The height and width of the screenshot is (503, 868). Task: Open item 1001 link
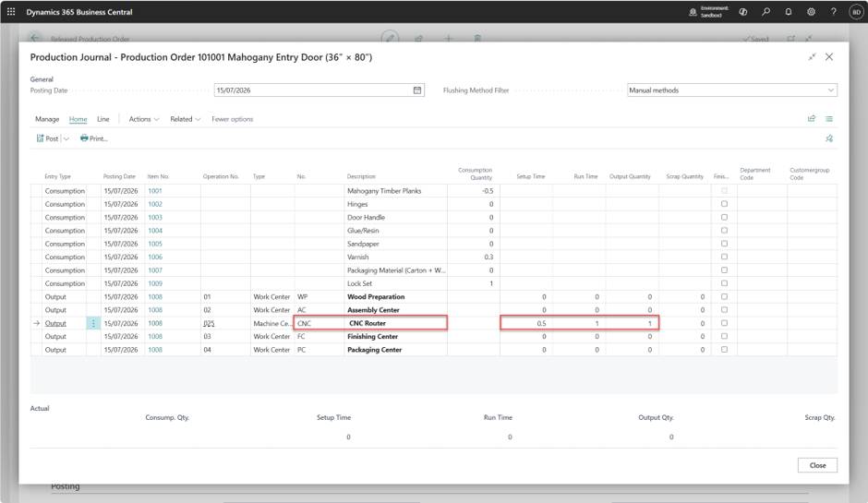(155, 191)
